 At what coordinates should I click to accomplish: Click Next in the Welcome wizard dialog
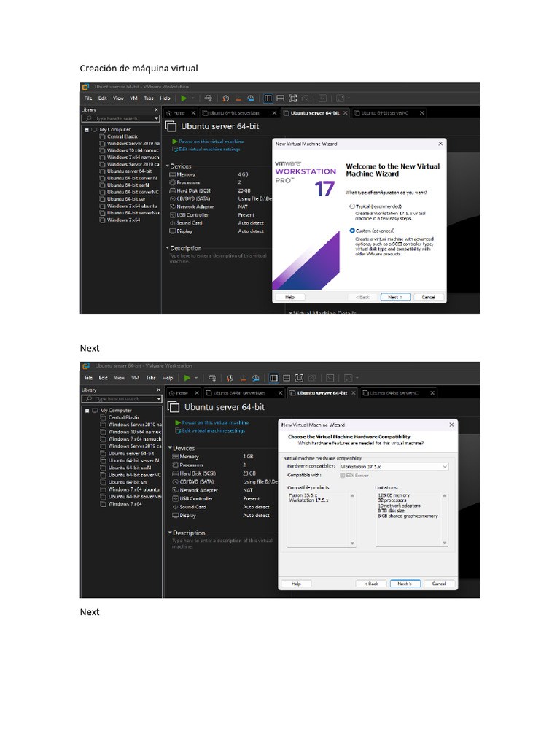point(395,297)
